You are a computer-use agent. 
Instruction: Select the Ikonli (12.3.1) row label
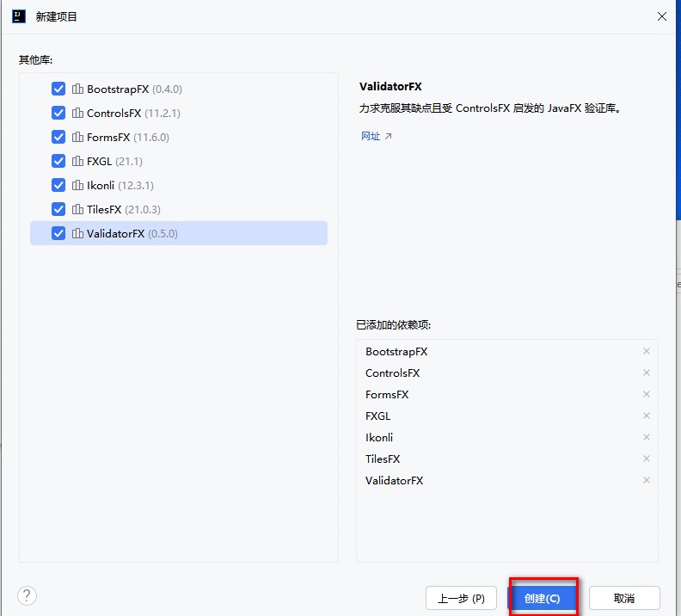(120, 186)
